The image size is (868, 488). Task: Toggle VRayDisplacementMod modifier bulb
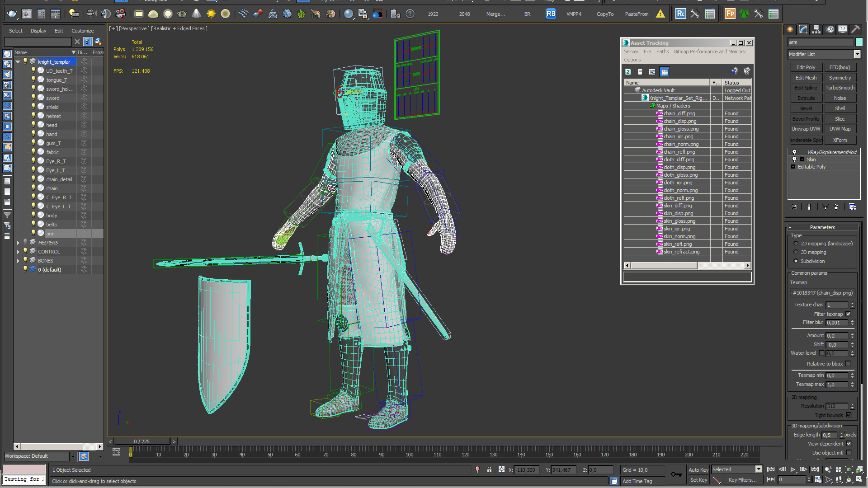click(794, 152)
